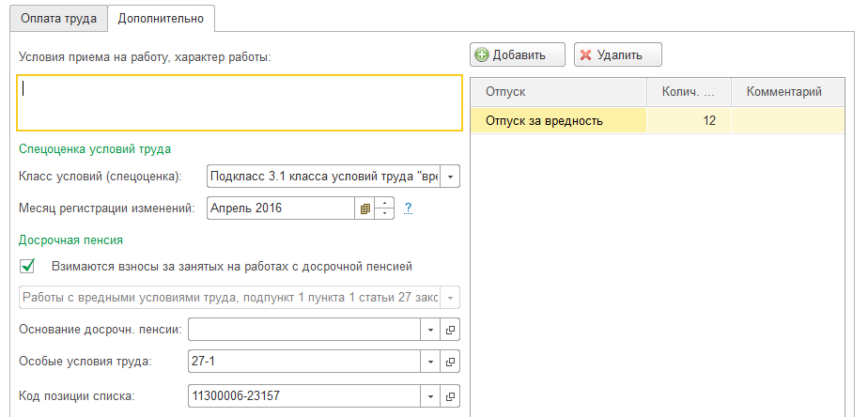This screenshot has width=868, height=417.
Task: Click the 'Комментарий' column header
Action: pos(783,91)
